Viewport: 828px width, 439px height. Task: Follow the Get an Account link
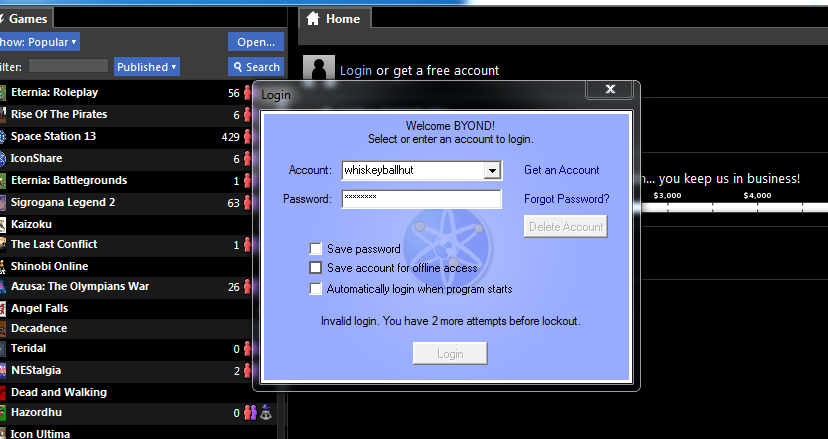[x=561, y=170]
